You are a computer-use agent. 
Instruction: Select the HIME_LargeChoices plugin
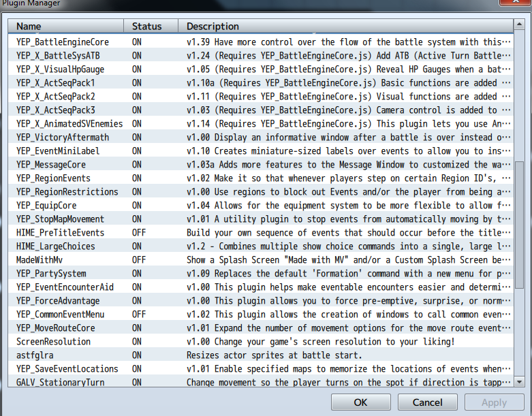point(261,246)
